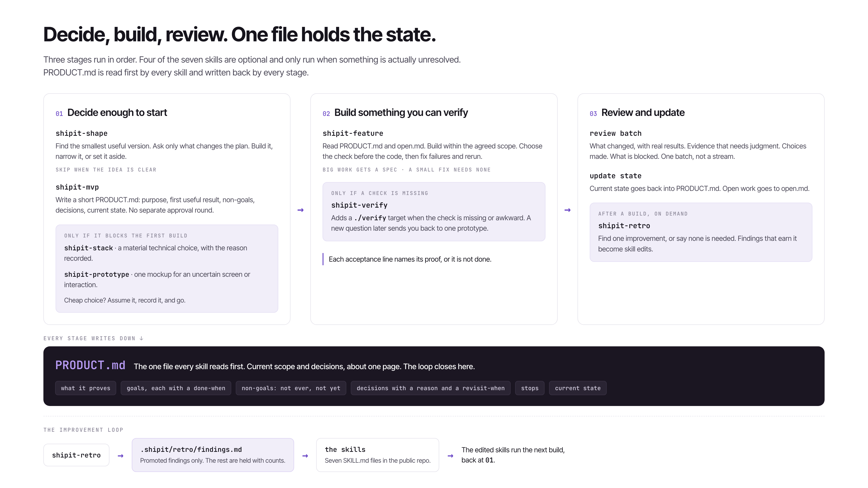This screenshot has width=868, height=488.
Task: Click the shipit-shape heading
Action: click(82, 133)
